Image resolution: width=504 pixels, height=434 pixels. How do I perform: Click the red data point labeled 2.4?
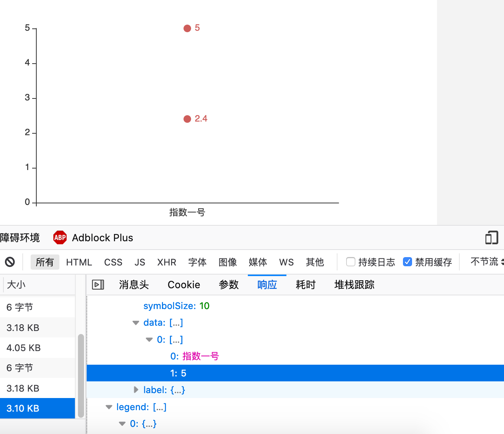(x=187, y=119)
